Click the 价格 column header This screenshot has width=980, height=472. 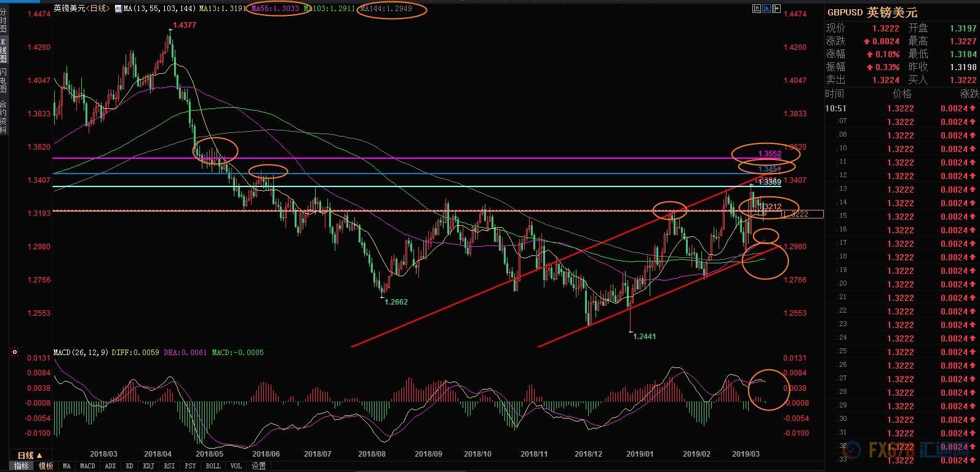click(x=902, y=94)
